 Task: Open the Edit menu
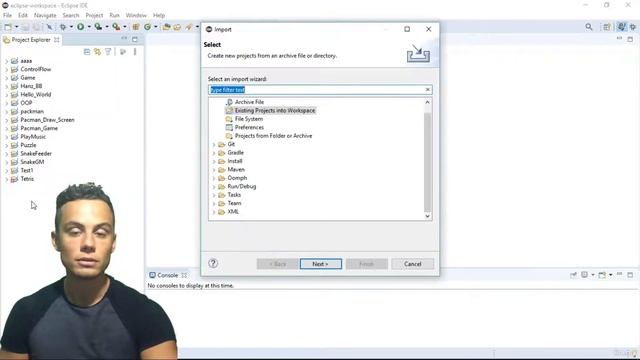pyautogui.click(x=23, y=15)
